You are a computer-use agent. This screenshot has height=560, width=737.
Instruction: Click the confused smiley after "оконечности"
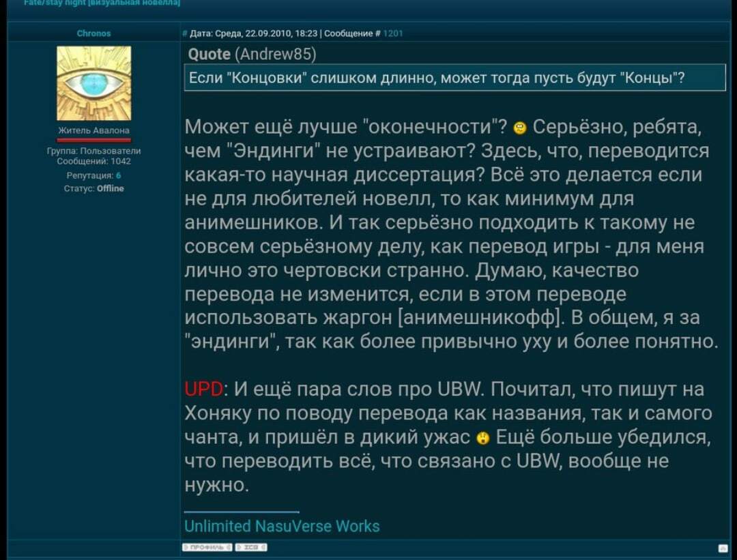point(520,128)
